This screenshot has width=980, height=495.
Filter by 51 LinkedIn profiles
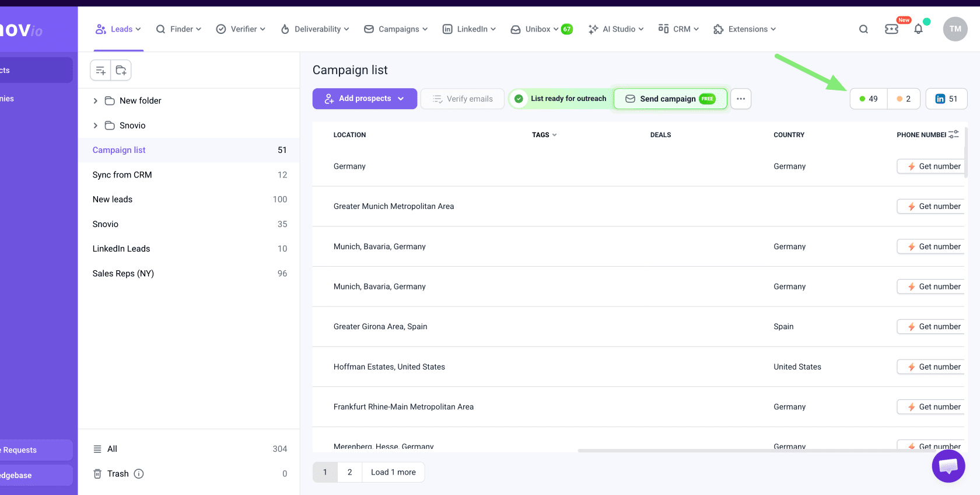[946, 99]
